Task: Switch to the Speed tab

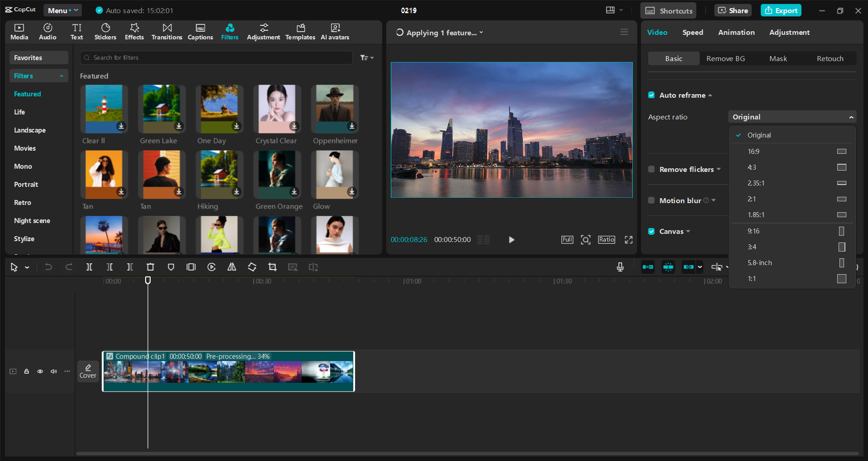Action: [x=693, y=33]
